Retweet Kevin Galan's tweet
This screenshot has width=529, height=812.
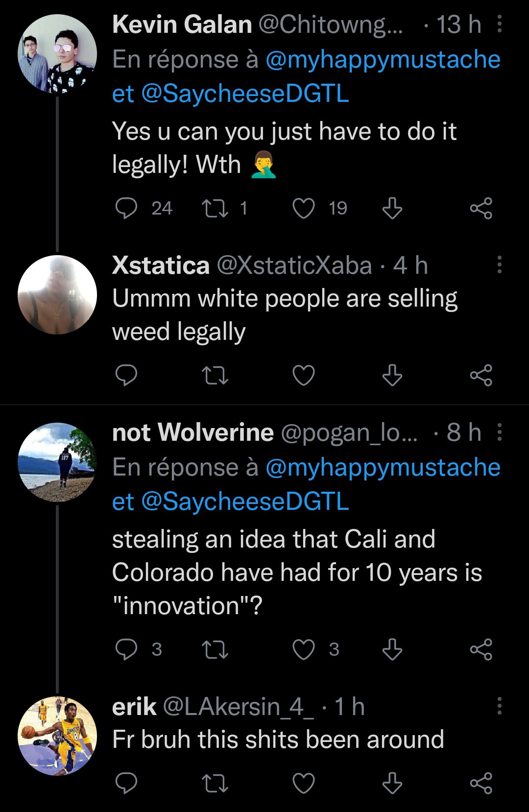tap(215, 209)
